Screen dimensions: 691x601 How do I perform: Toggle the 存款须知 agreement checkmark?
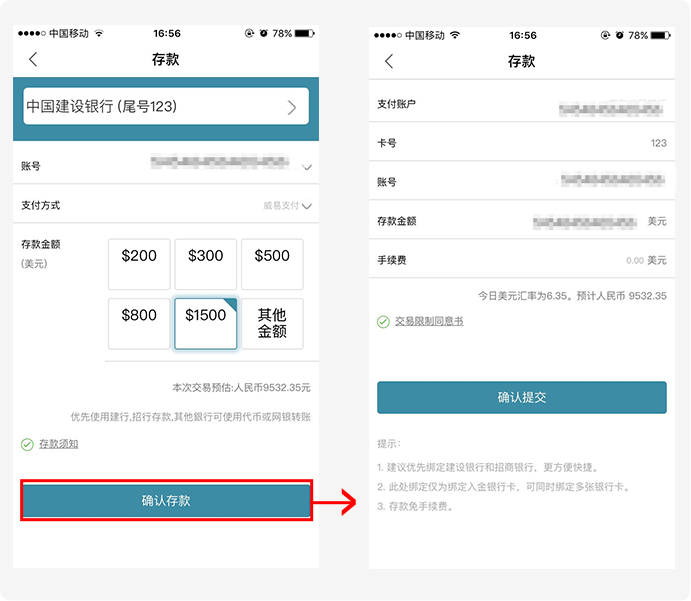tap(27, 444)
